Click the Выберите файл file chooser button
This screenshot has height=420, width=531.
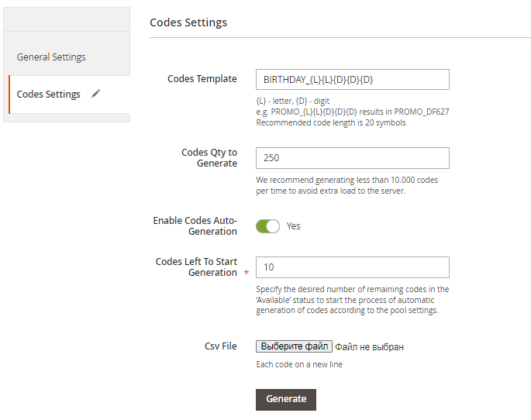click(x=294, y=346)
